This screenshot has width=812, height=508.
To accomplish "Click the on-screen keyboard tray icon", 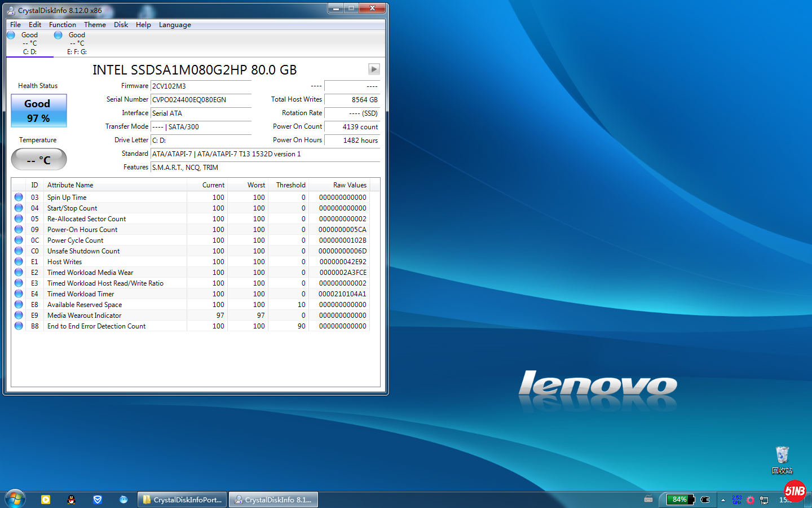I will click(648, 500).
